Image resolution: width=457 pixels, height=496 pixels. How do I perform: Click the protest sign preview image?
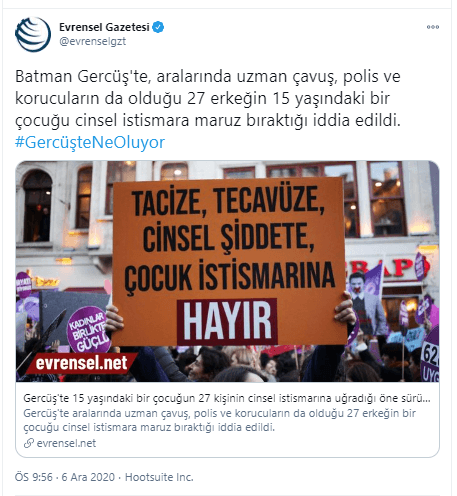pos(227,271)
